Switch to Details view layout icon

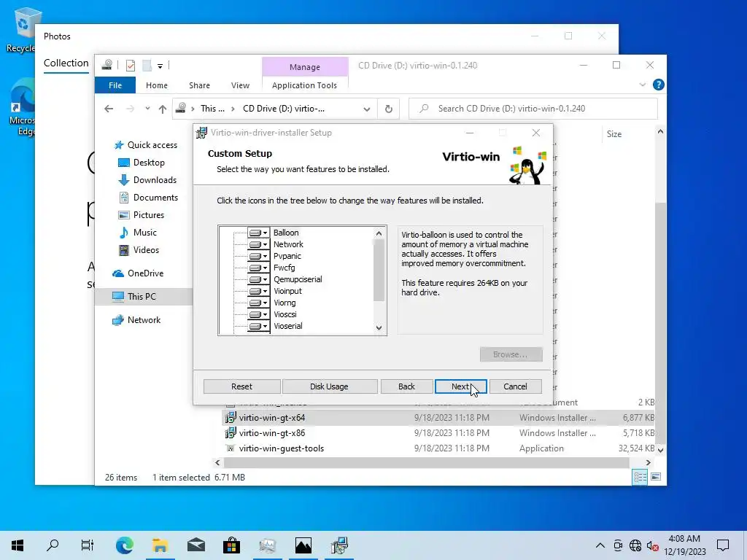640,477
